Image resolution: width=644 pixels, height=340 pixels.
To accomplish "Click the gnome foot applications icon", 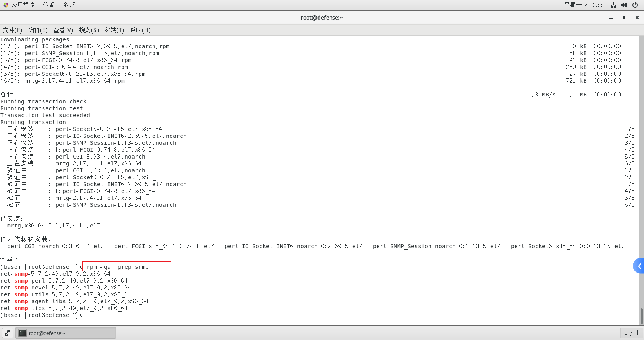I will pos(6,5).
